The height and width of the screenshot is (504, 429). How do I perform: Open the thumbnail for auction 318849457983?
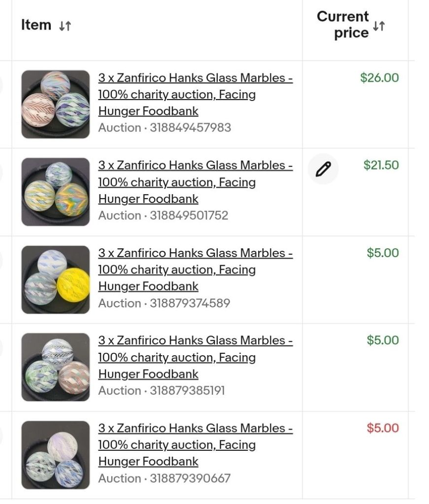click(56, 104)
